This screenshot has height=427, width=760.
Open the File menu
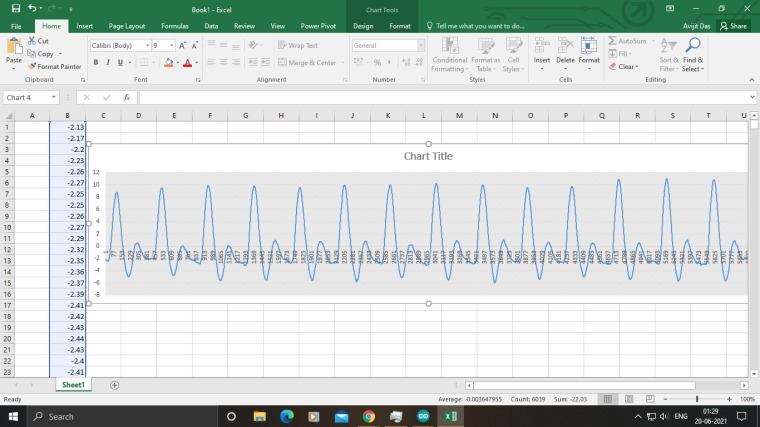tap(16, 26)
